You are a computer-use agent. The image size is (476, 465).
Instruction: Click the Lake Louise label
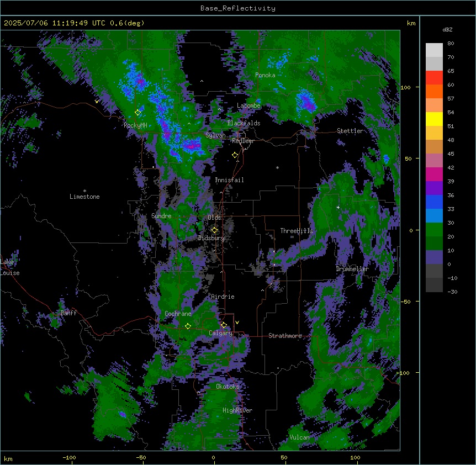coord(10,267)
